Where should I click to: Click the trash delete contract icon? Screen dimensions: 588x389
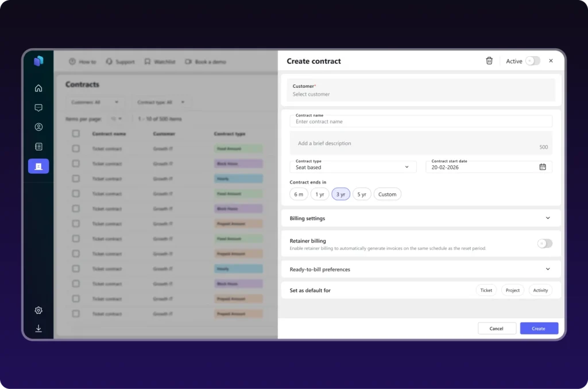click(489, 61)
